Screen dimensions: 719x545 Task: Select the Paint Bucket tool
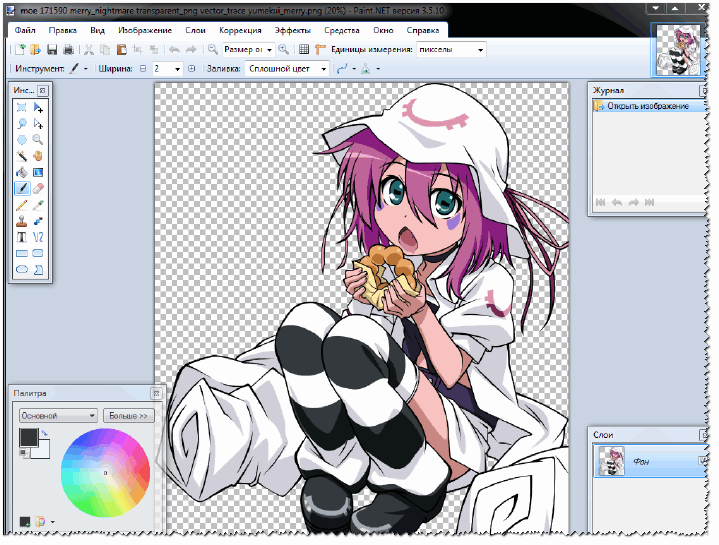(x=22, y=172)
